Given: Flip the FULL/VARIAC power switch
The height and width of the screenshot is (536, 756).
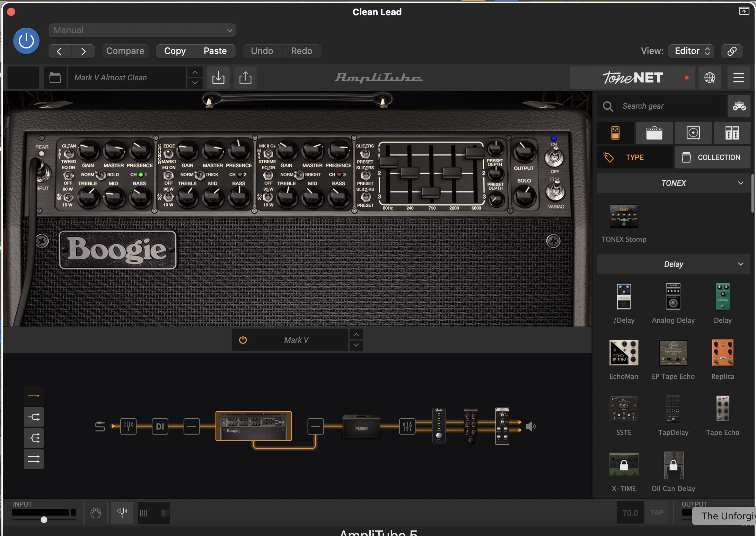Looking at the screenshot, I should (x=555, y=190).
